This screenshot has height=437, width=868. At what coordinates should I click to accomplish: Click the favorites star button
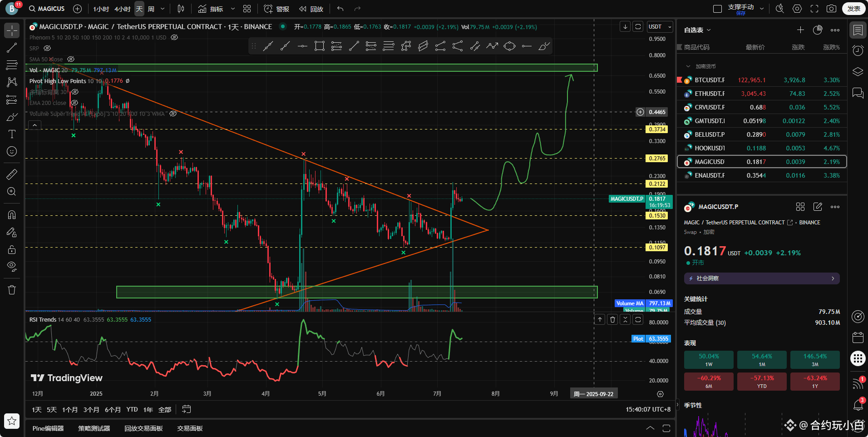[12, 421]
